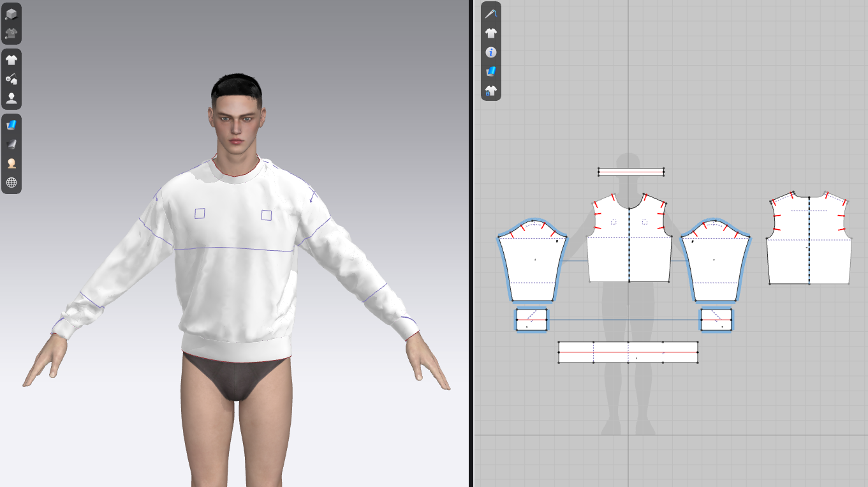Toggle garment display in 3D toolbar
This screenshot has height=487, width=868.
pyautogui.click(x=11, y=60)
